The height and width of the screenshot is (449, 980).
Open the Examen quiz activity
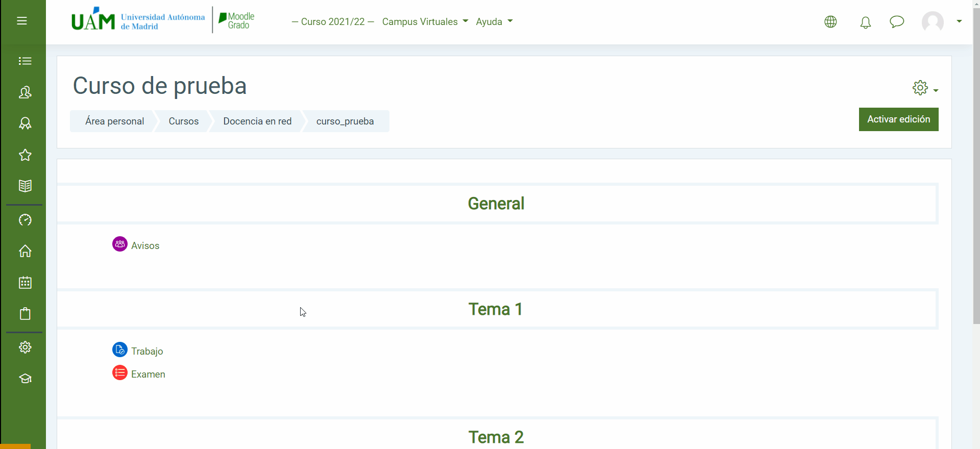tap(148, 374)
